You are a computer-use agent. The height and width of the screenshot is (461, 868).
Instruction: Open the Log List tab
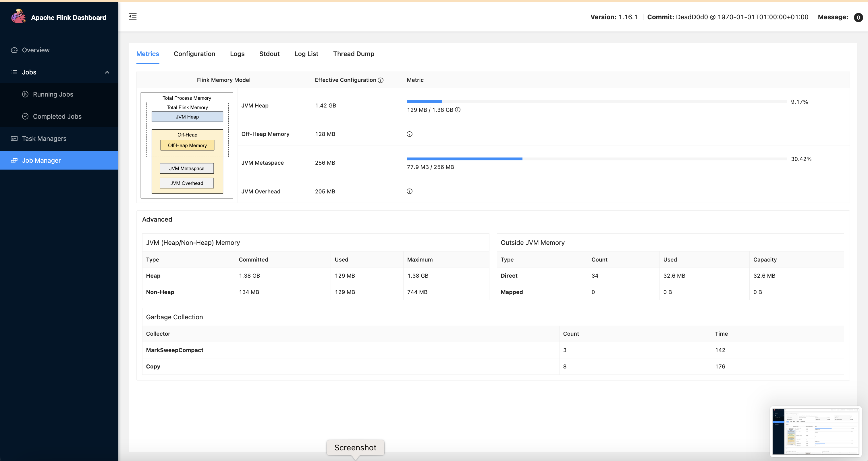(306, 54)
